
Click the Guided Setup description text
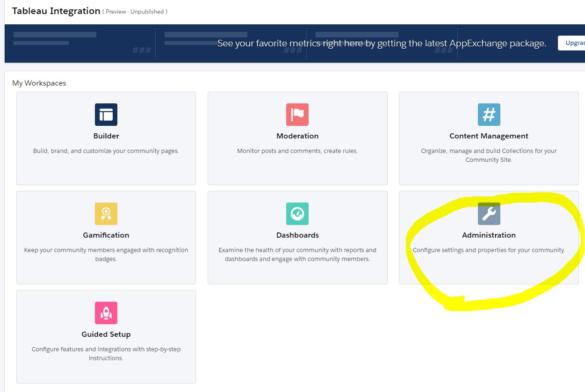[x=106, y=354]
